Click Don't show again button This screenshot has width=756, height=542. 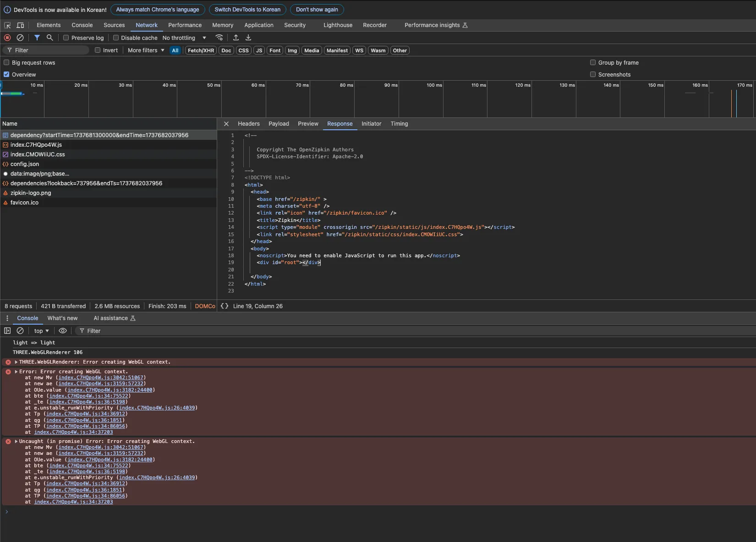(x=317, y=10)
